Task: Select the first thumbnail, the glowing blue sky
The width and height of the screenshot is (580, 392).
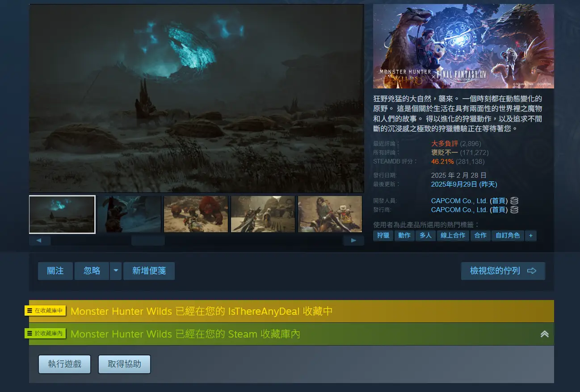Action: (62, 214)
